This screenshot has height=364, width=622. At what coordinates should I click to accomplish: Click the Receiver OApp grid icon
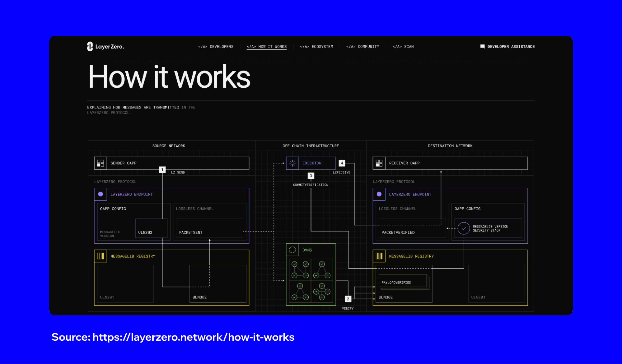click(x=378, y=163)
